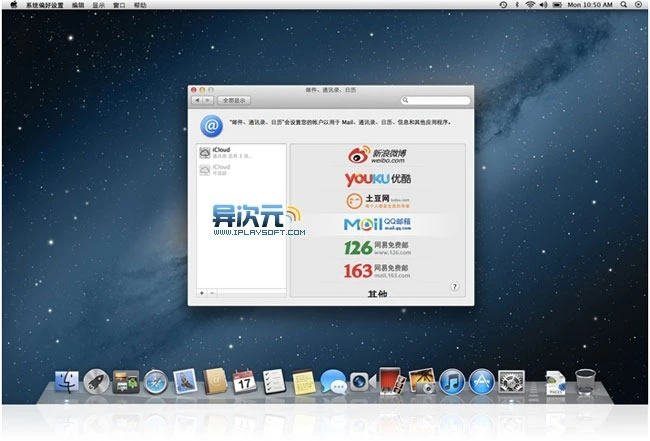This screenshot has width=650, height=441.
Task: Go back with the left arrow button
Action: 197,100
